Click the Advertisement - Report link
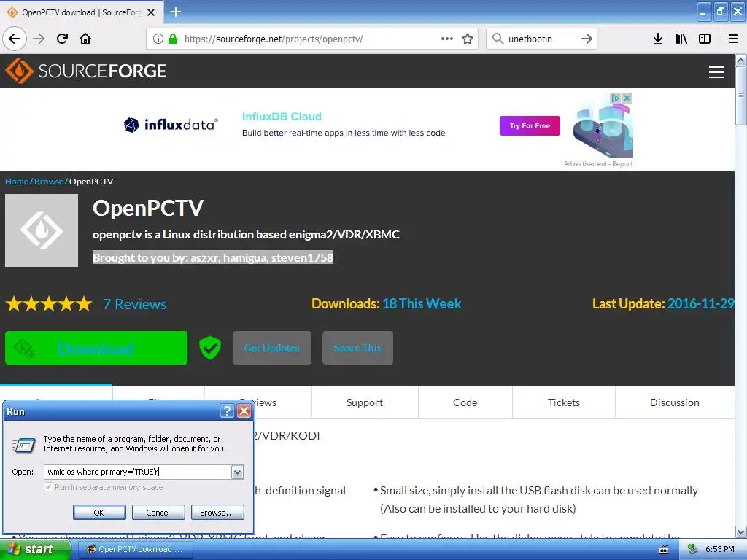 coord(598,164)
